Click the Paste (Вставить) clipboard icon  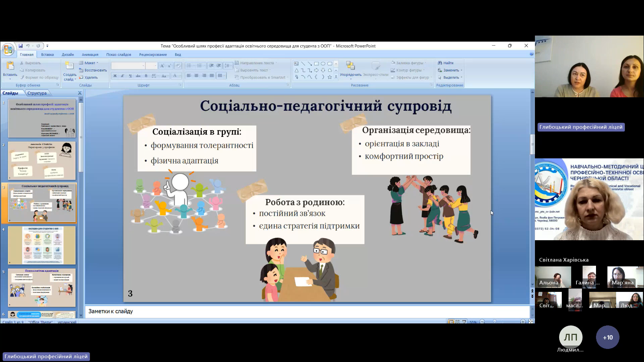pyautogui.click(x=10, y=66)
